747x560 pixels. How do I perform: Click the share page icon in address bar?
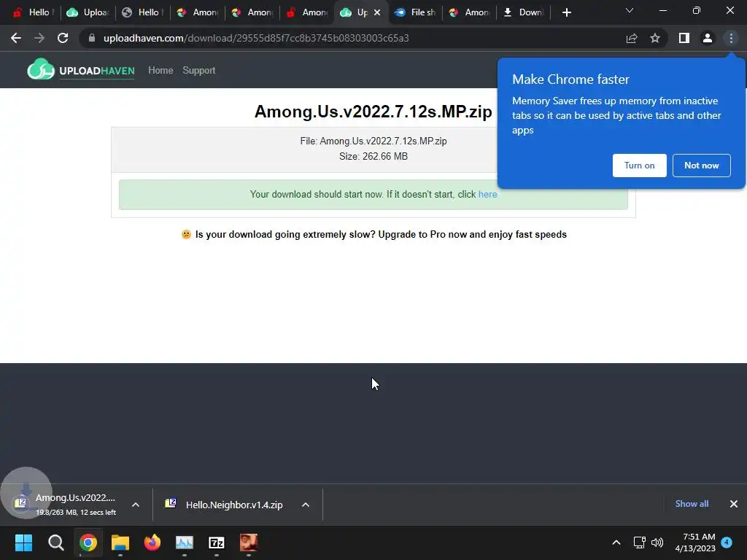tap(632, 38)
